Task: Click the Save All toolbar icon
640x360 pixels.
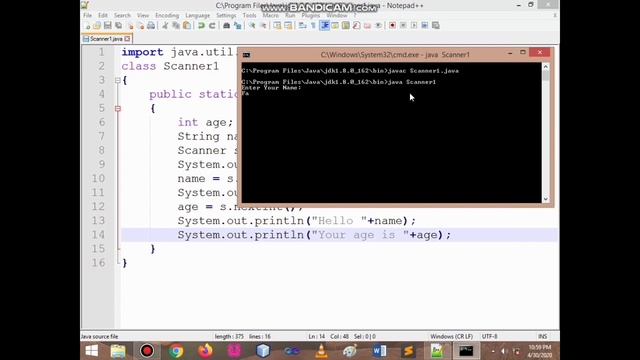Action: tap(118, 26)
